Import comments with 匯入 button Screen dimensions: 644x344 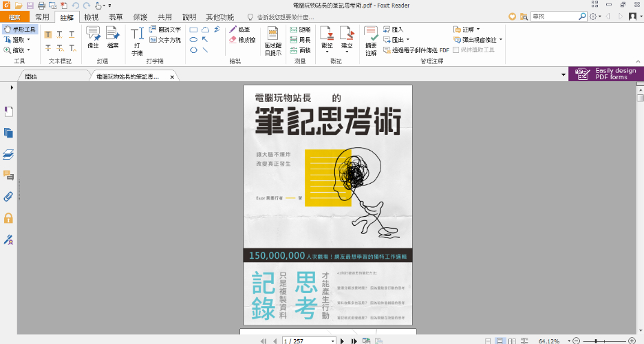click(394, 30)
